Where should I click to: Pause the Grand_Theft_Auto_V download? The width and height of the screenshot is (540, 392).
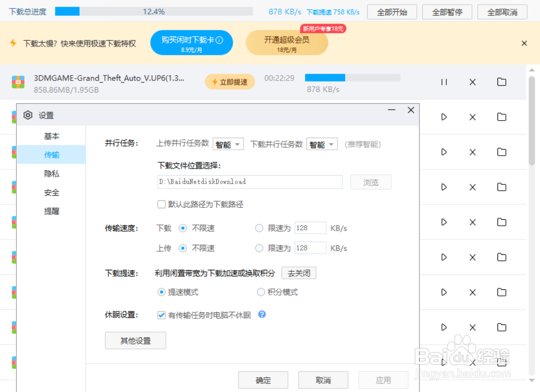click(444, 82)
